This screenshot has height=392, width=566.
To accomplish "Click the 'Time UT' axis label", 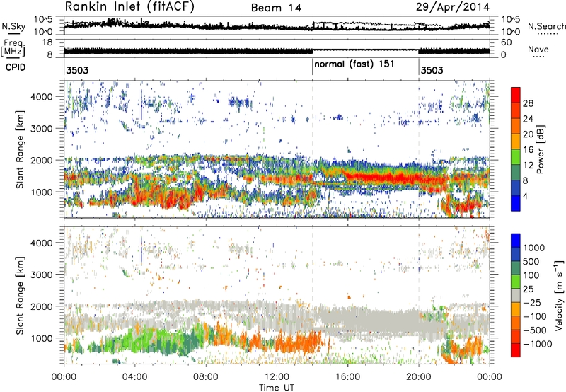I will 277,387.
